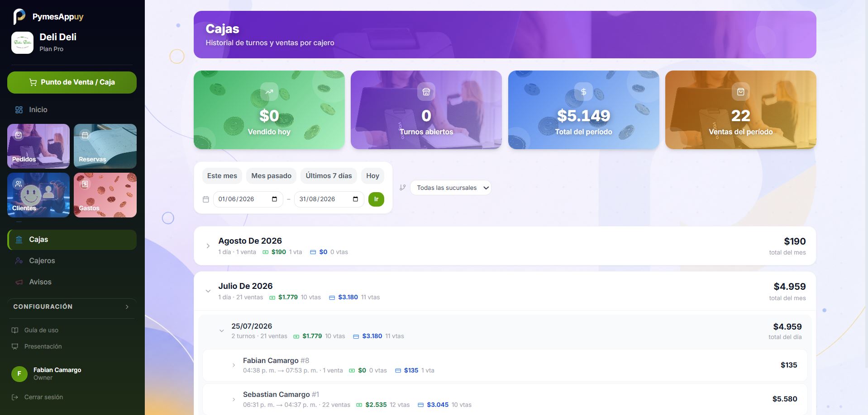Collapse the 25/07/2026 day row

pos(505,330)
